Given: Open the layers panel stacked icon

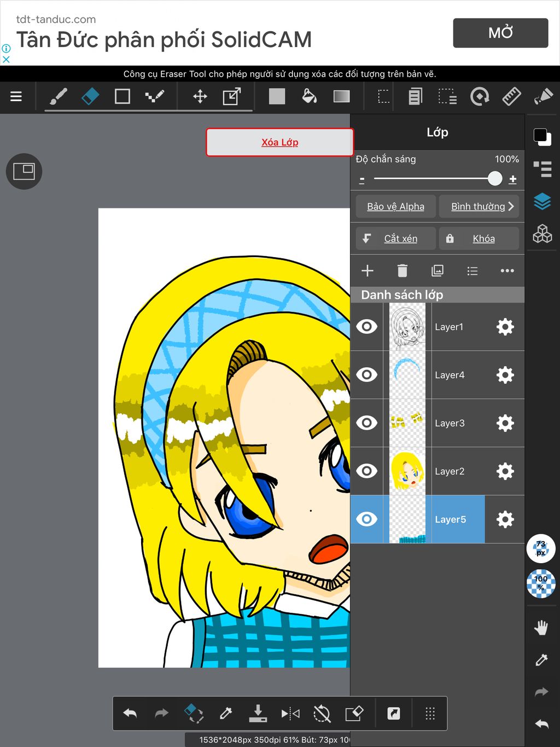Looking at the screenshot, I should pos(542,202).
